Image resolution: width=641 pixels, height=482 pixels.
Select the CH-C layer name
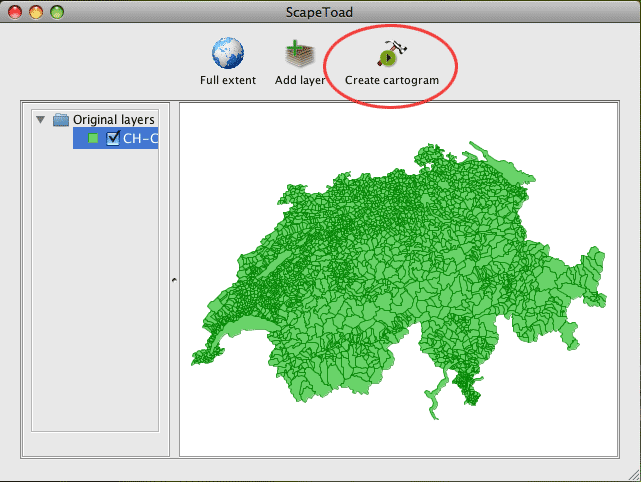tap(140, 139)
